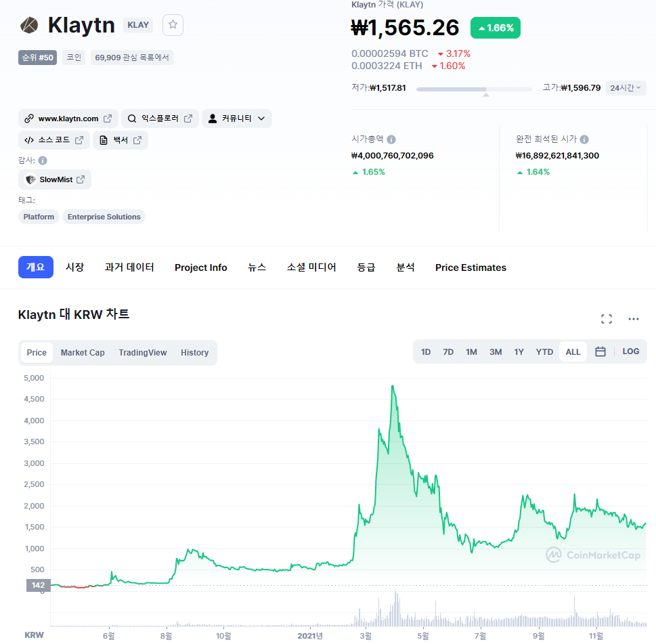Switch chart to TradingView
This screenshot has height=644, width=656.
[x=143, y=353]
